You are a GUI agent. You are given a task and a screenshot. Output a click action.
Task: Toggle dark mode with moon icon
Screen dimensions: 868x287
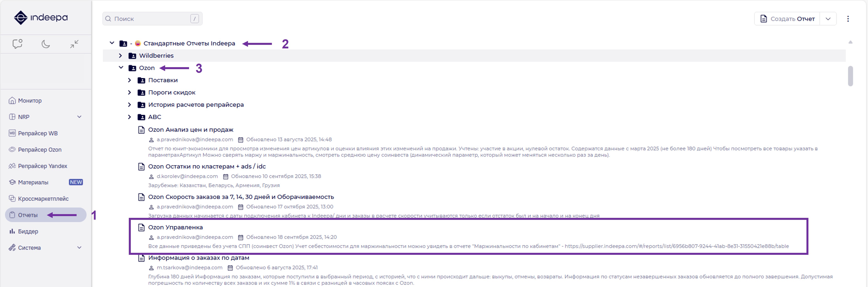[46, 44]
